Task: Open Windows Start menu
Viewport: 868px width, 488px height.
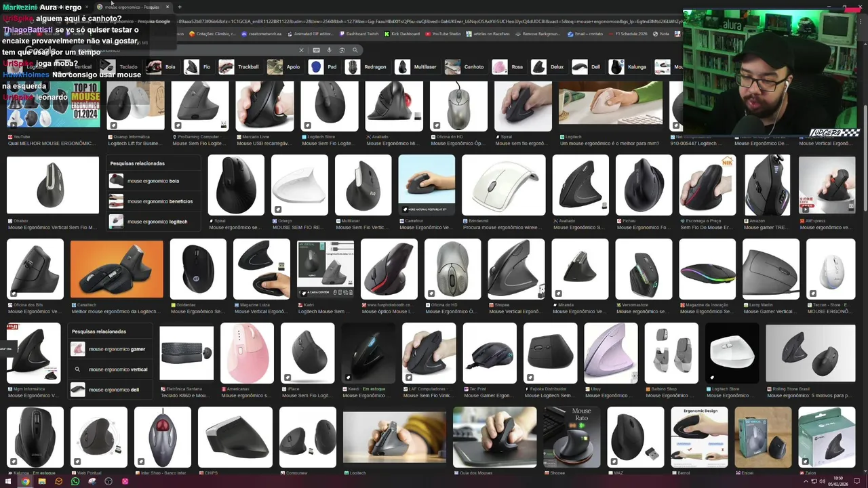Action: tap(9, 481)
